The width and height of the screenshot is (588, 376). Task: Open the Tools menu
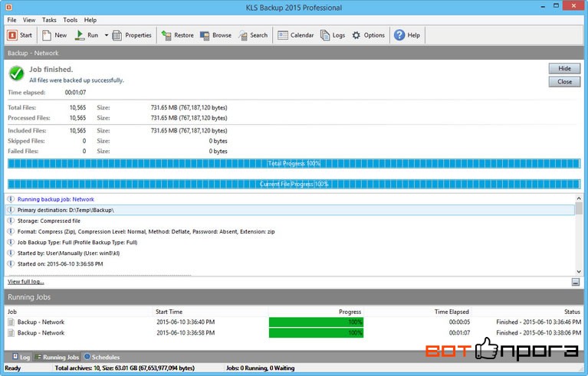pyautogui.click(x=70, y=20)
